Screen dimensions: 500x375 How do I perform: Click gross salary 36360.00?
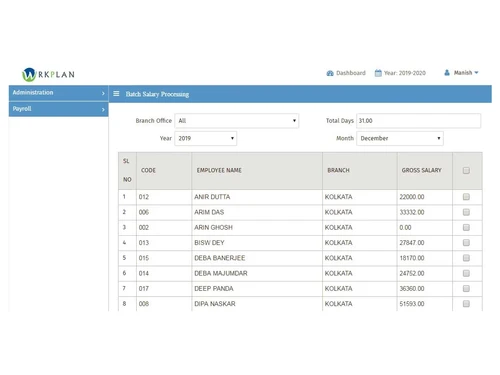[412, 289]
